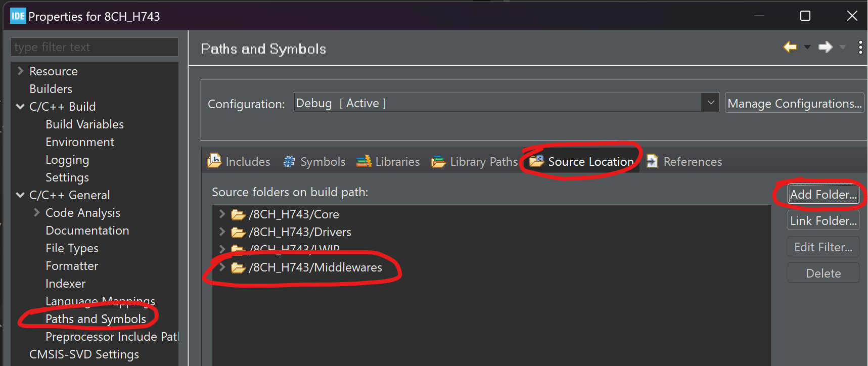Expand the /8CH_H743/Drivers source folder
The width and height of the screenshot is (868, 366).
coord(222,232)
